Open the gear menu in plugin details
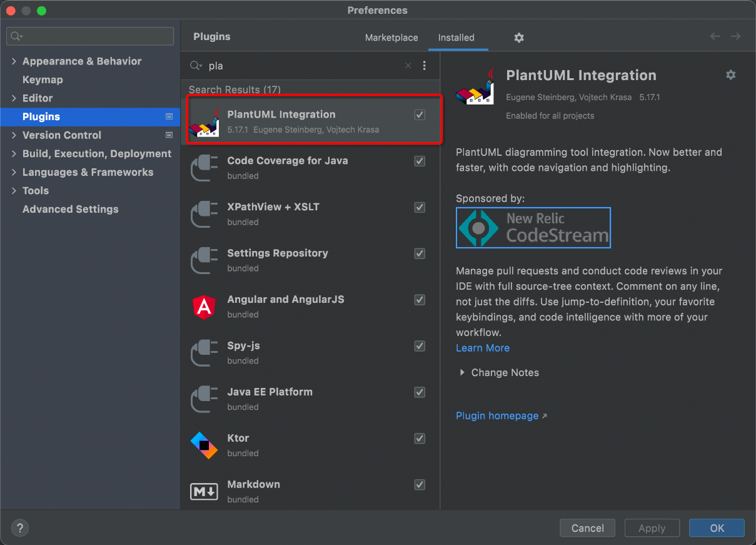 coord(731,74)
